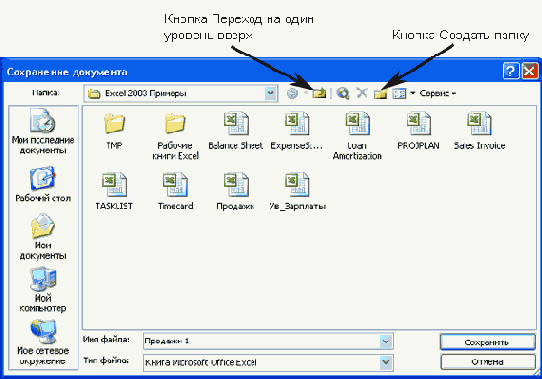Expand the Тип файла dropdown arrow
This screenshot has height=379, width=542.
pyautogui.click(x=386, y=362)
